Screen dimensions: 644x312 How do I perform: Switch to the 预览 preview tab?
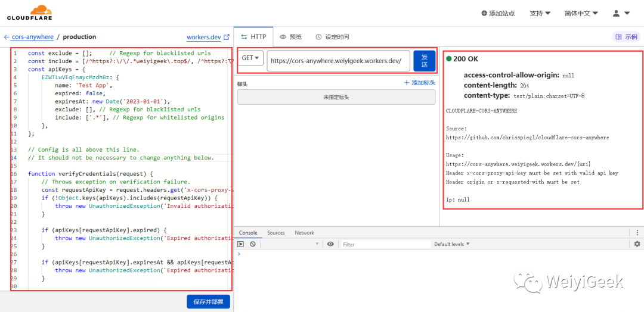(x=291, y=37)
